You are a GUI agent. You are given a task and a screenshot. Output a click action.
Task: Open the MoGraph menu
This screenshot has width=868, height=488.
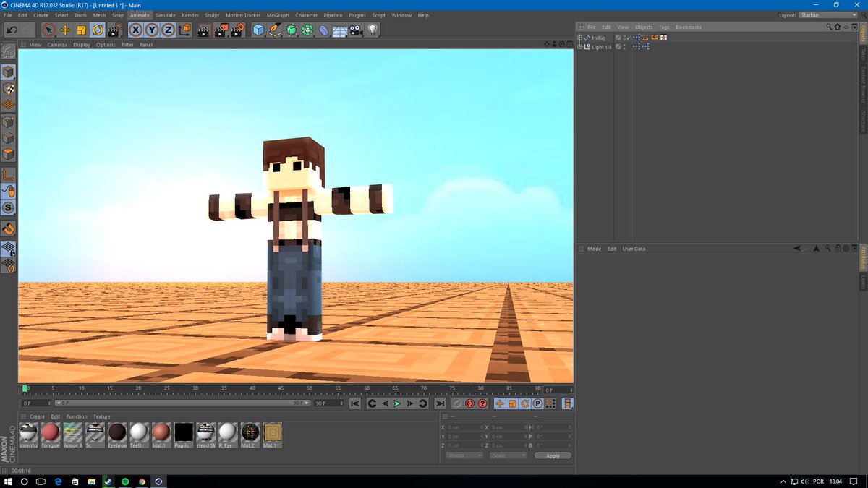point(278,15)
